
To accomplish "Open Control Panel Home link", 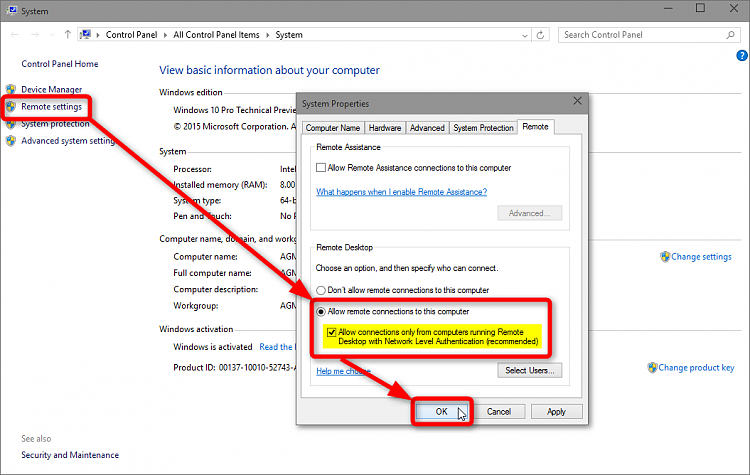I will tap(60, 64).
